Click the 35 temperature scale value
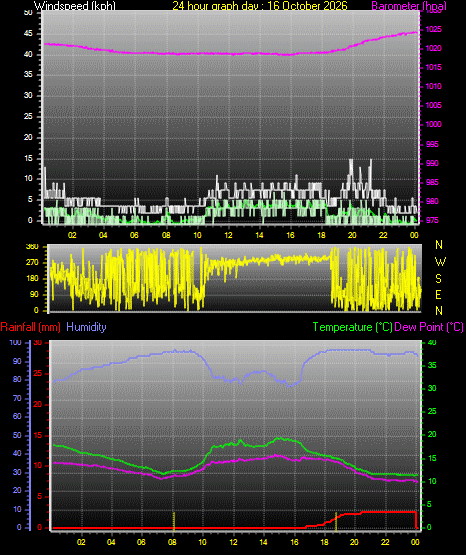The image size is (466, 555). click(x=432, y=365)
